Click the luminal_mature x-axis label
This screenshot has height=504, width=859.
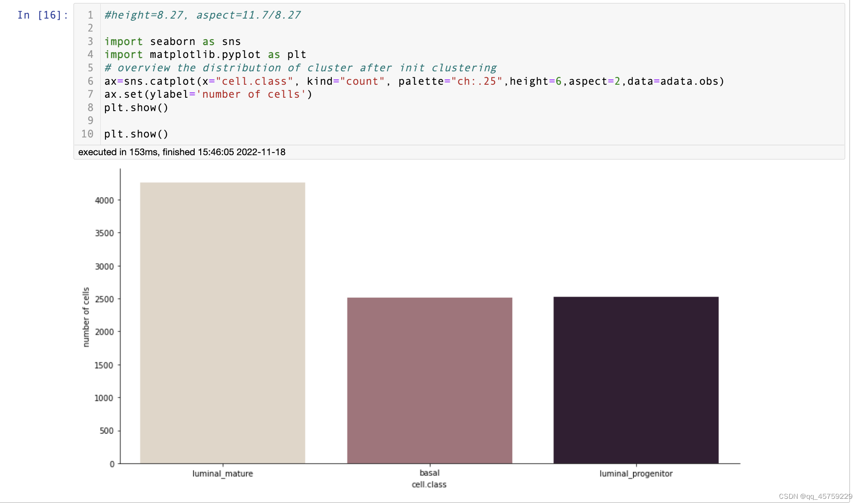coord(222,474)
